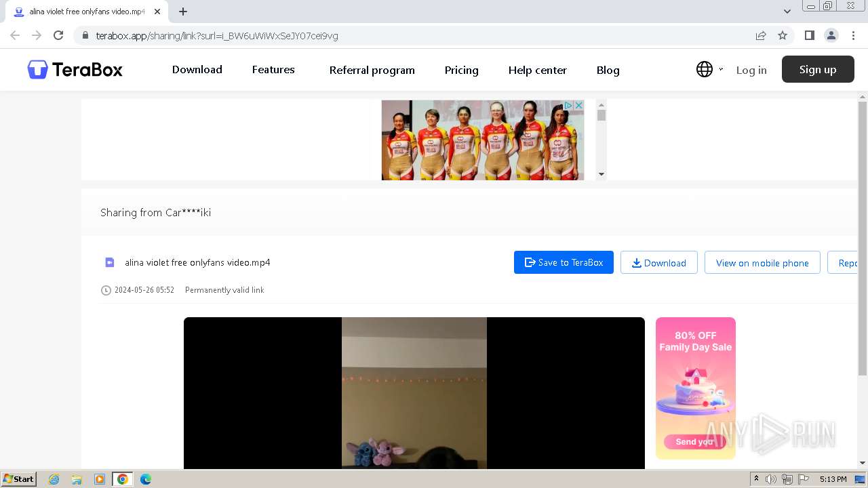
Task: Open Microsoft Edge from taskbar
Action: (x=146, y=479)
